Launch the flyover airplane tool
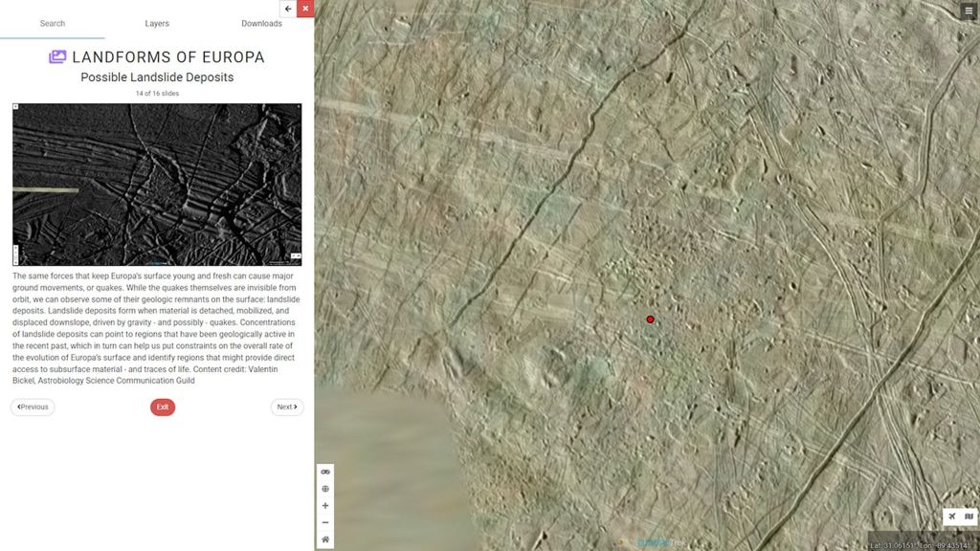This screenshot has height=551, width=980. click(x=952, y=518)
